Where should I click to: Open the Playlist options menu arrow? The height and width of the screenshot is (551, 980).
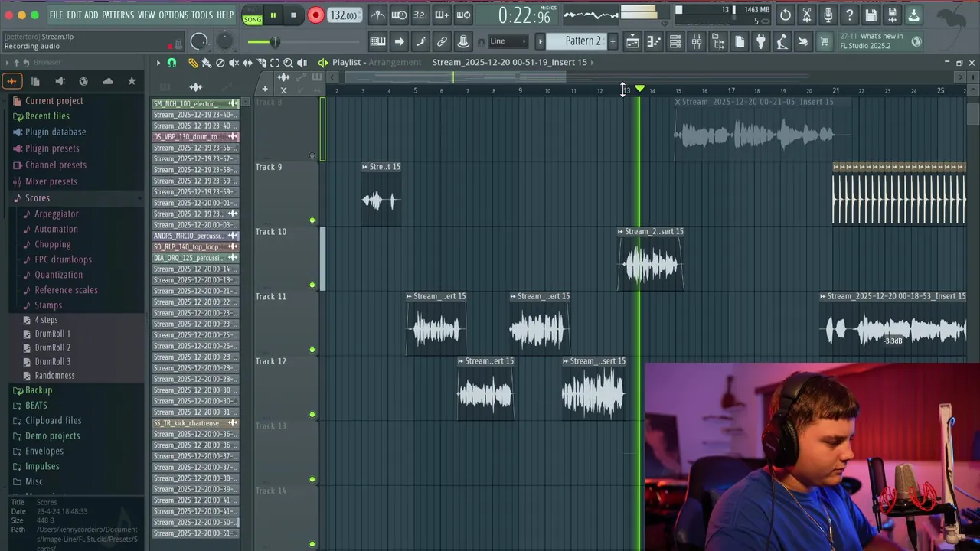click(x=158, y=63)
